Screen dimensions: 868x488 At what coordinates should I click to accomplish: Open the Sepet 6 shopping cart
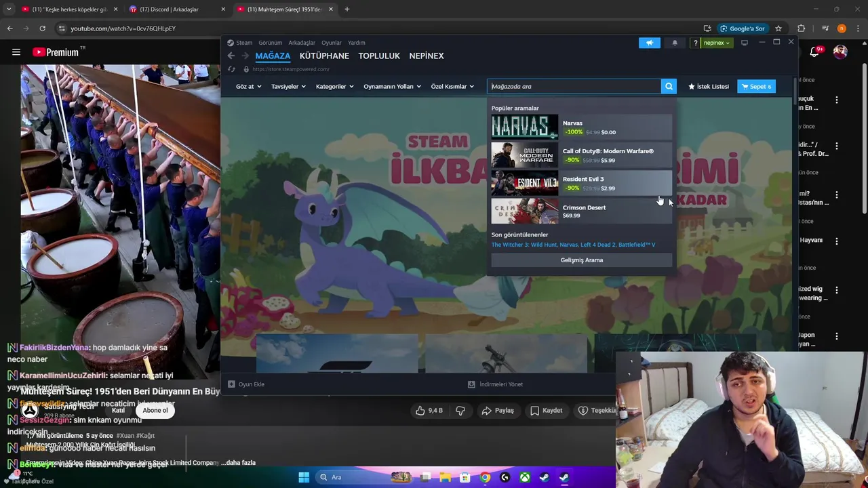click(757, 86)
